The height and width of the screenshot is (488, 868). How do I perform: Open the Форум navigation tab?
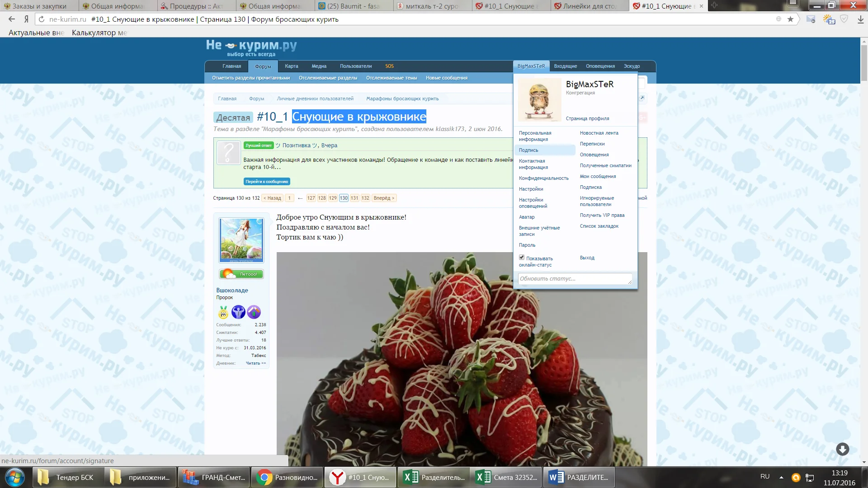[263, 66]
